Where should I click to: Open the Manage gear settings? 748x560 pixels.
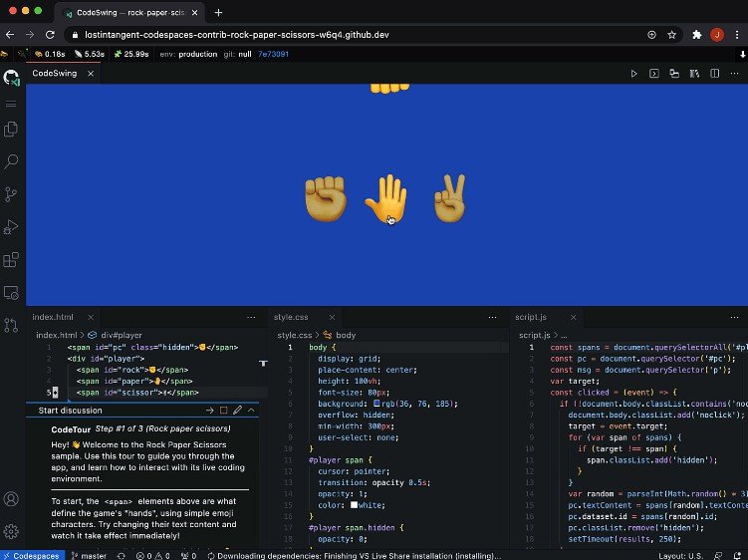tap(11, 531)
